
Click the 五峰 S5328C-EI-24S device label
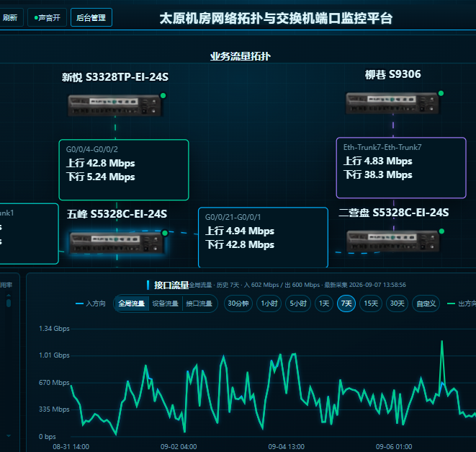(x=117, y=214)
